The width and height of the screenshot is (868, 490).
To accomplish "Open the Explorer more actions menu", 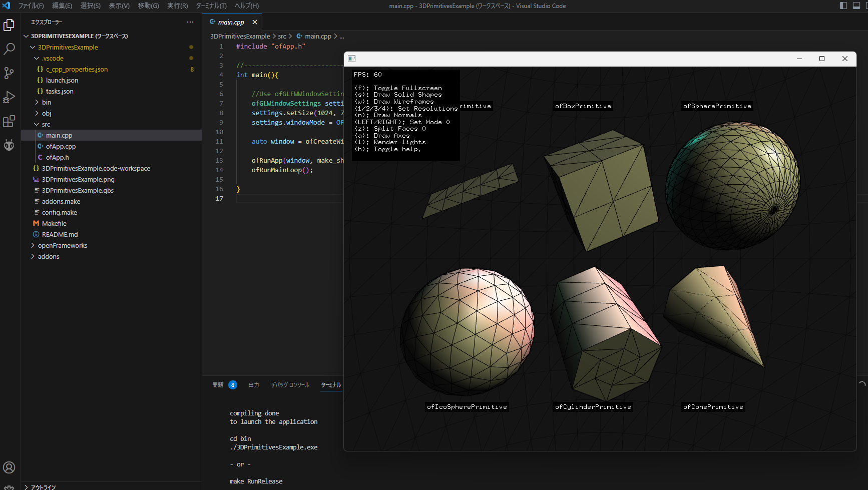I will coord(190,22).
